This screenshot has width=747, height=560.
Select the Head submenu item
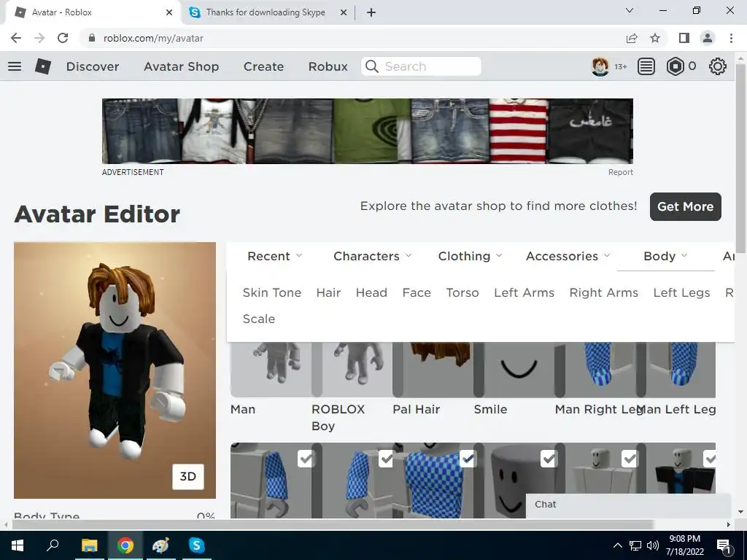371,292
